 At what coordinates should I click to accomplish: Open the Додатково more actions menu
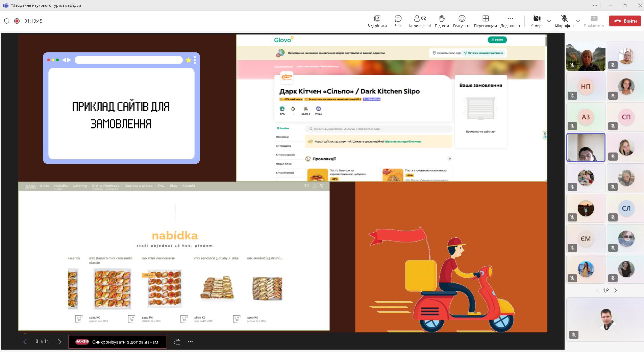tap(510, 21)
